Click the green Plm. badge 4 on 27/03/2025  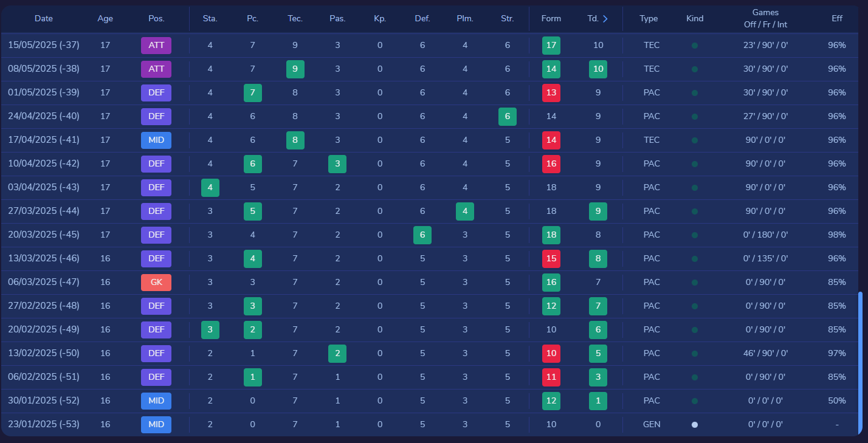[464, 211]
